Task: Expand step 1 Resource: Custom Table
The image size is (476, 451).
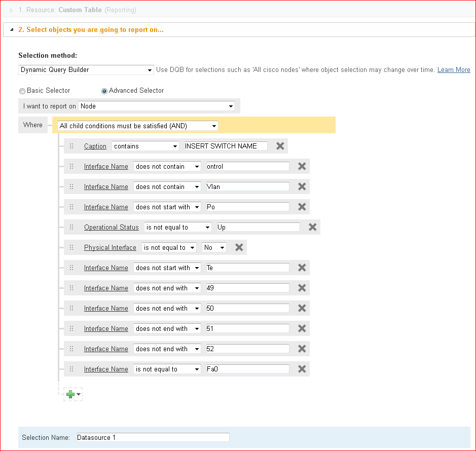Action: [11, 10]
